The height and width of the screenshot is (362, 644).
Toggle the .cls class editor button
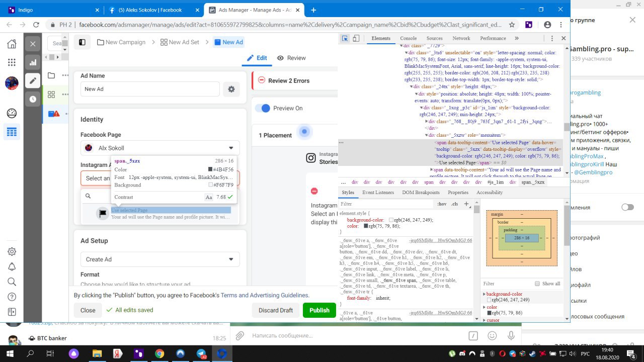(454, 204)
